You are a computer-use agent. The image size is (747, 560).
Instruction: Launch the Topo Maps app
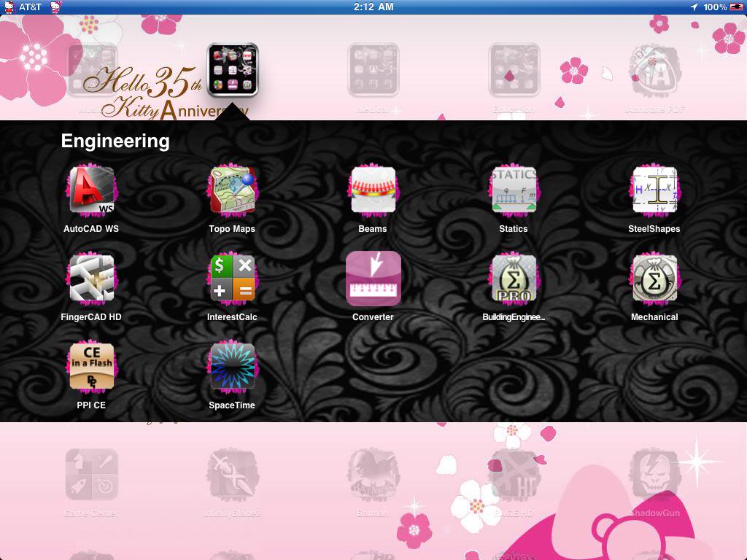click(232, 190)
